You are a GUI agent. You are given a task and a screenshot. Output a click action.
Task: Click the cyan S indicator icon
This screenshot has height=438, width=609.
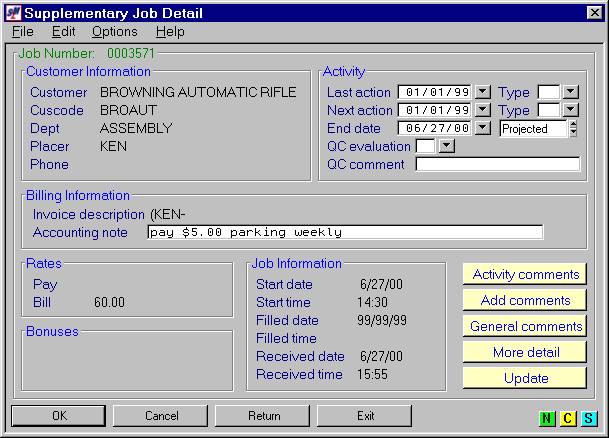(x=589, y=418)
